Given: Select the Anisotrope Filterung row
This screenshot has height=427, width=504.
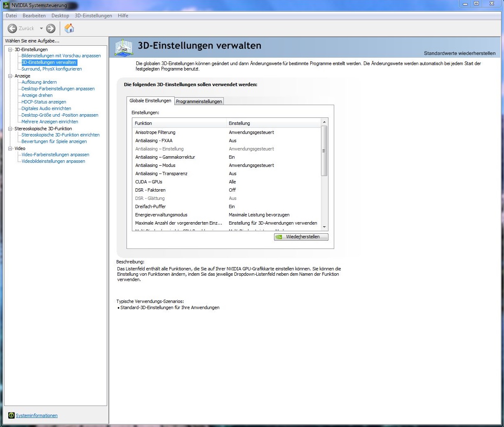Looking at the screenshot, I should [226, 132].
